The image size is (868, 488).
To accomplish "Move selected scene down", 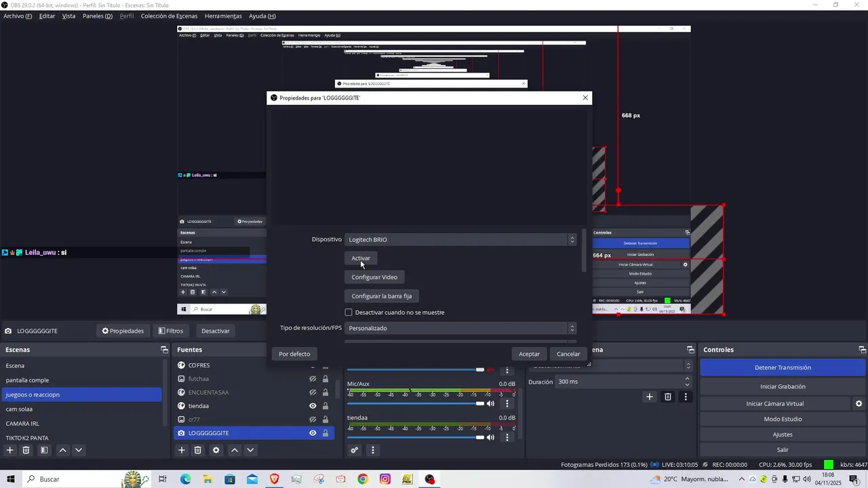I will 79,450.
